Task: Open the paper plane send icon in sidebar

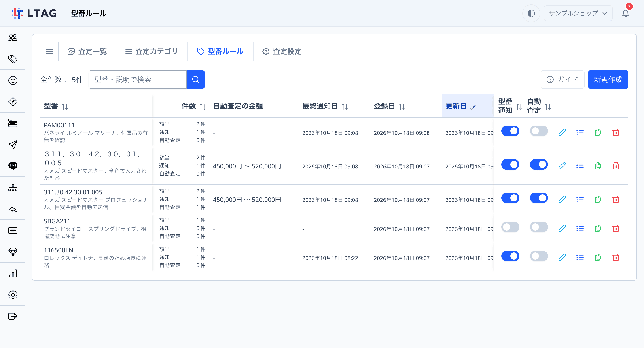Action: pos(13,145)
